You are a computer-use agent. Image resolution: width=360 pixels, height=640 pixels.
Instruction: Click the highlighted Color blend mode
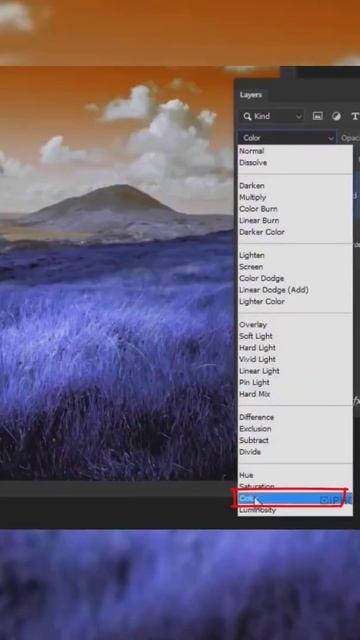tap(295, 498)
